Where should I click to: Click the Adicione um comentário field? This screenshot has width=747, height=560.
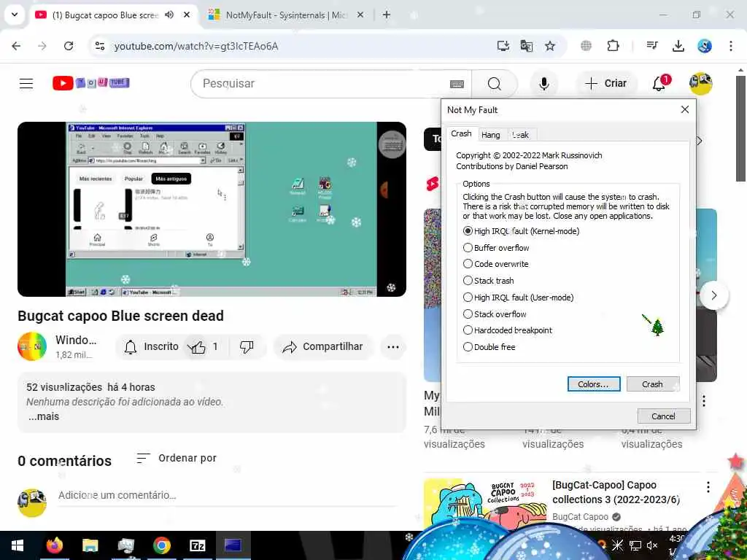(x=227, y=495)
